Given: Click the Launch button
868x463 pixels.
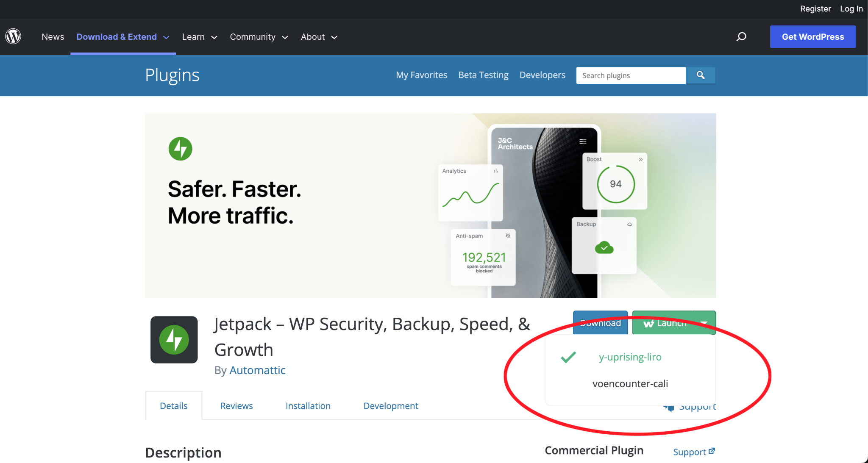Looking at the screenshot, I should [662, 323].
